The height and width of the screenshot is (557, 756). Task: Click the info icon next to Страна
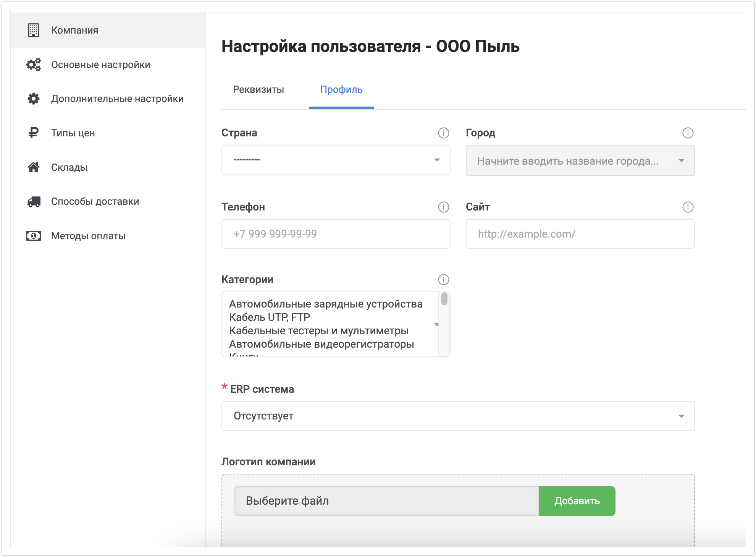443,133
